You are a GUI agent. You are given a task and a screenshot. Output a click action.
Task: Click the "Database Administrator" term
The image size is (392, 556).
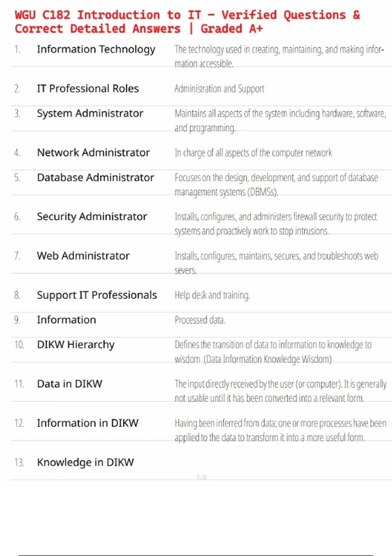pos(95,178)
